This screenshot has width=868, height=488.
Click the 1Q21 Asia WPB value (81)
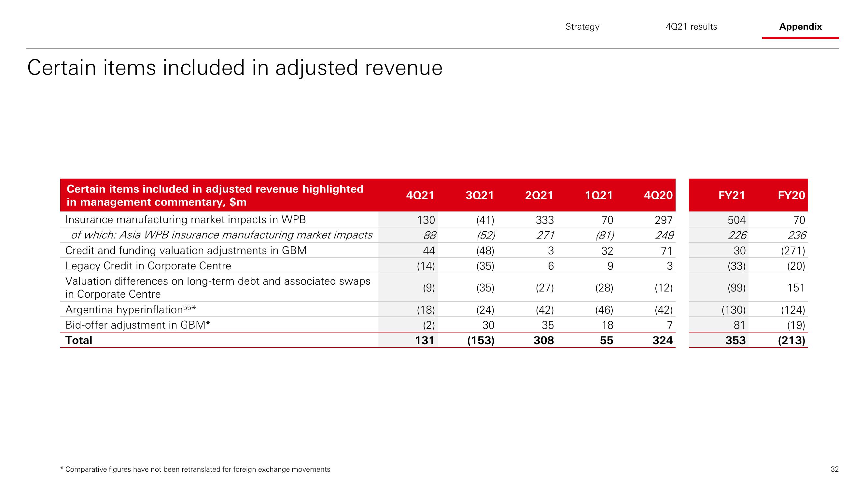(x=605, y=235)
